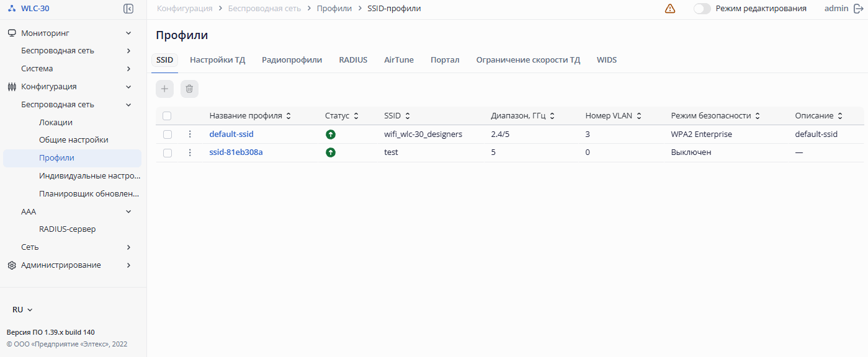This screenshot has height=357, width=868.
Task: Open Индивидуальные настройки sidebar item
Action: click(89, 176)
